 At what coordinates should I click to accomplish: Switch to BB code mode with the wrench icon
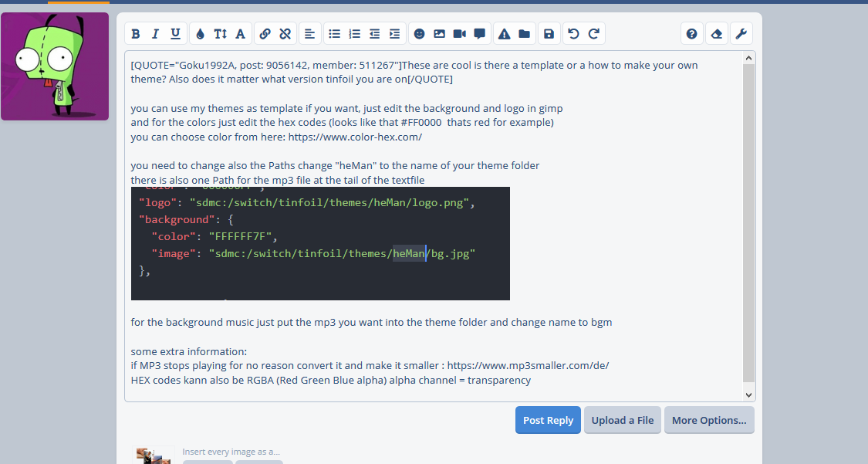[741, 34]
